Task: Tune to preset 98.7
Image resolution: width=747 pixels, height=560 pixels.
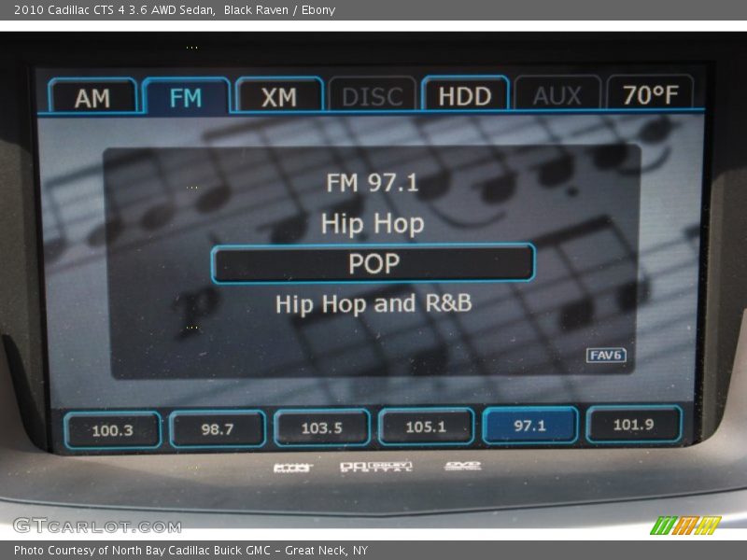Action: [218, 429]
